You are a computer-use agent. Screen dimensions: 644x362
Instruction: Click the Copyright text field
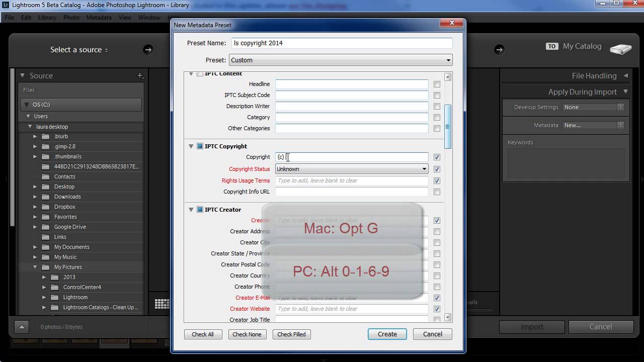(x=352, y=157)
